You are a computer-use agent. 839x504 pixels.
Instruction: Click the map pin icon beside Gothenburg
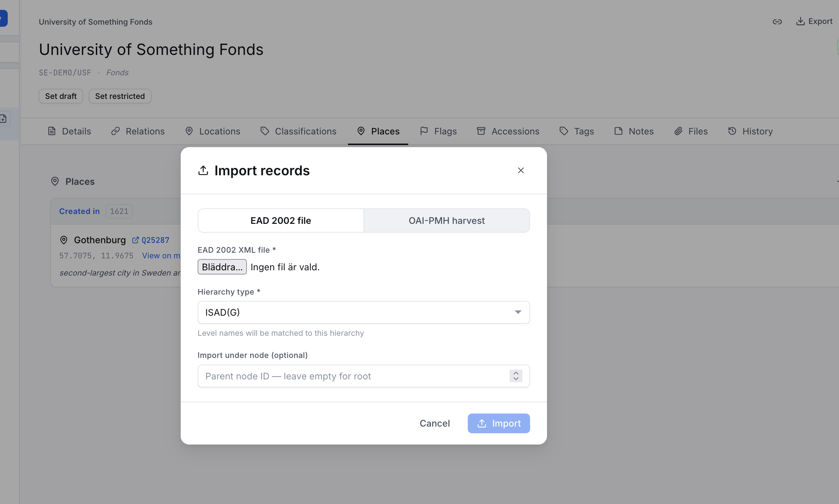click(64, 240)
